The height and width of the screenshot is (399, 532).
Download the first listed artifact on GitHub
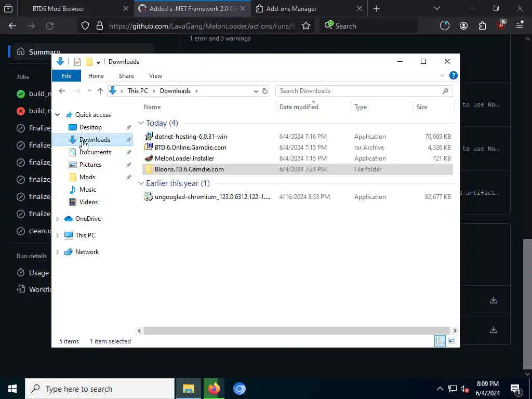click(x=494, y=300)
